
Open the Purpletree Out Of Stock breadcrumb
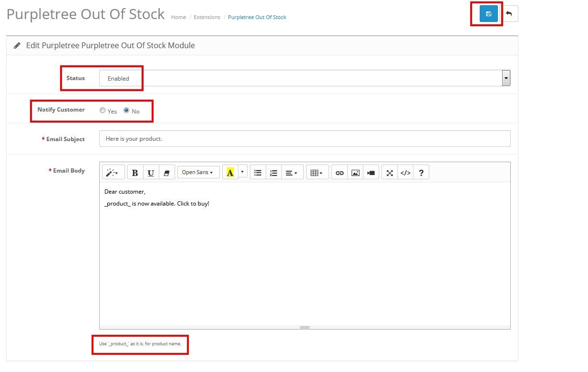pos(257,17)
